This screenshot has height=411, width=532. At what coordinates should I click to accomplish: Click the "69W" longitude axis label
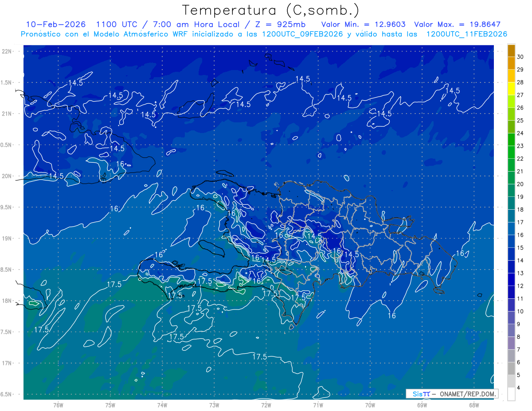pos(422,405)
